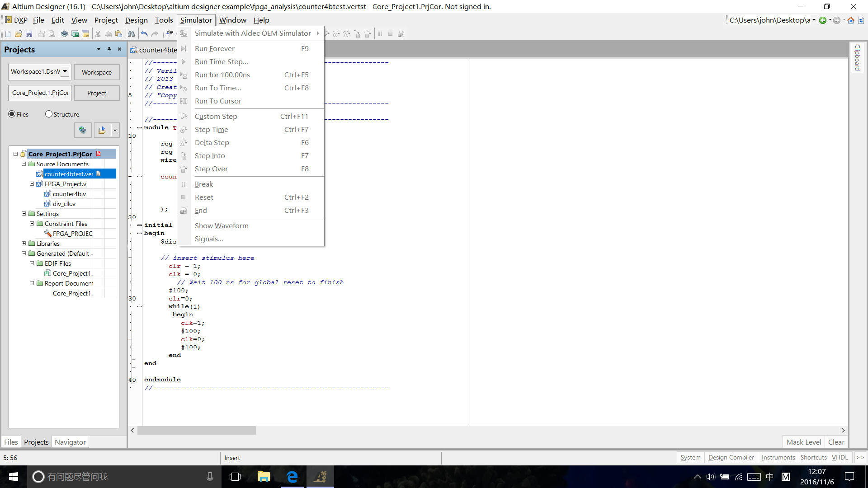Open the Instruments status bar panel
Screen dimensions: 868x488
point(778,458)
